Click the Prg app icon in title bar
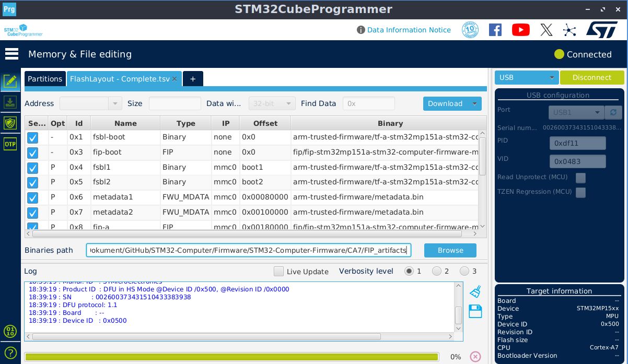This screenshot has height=364, width=628. coord(9,9)
